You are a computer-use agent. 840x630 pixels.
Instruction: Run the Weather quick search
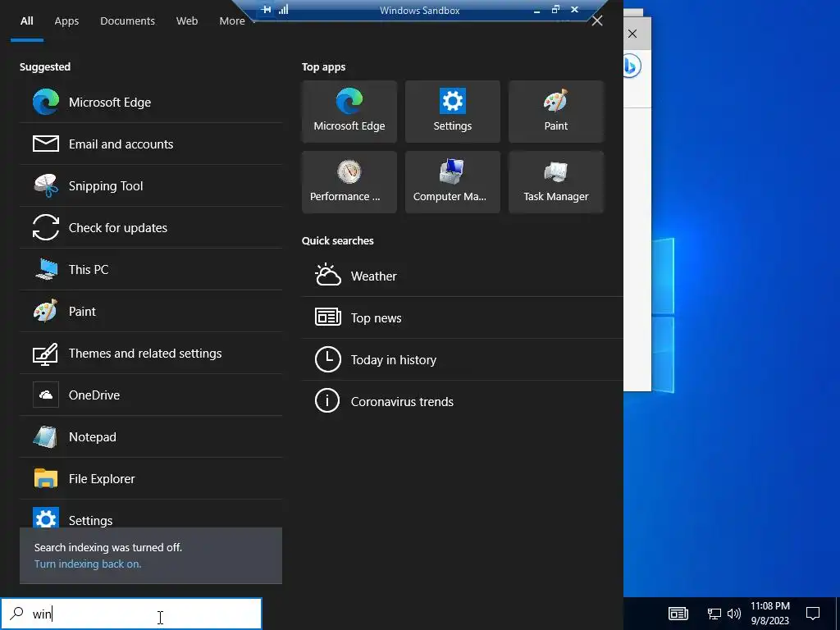point(463,276)
